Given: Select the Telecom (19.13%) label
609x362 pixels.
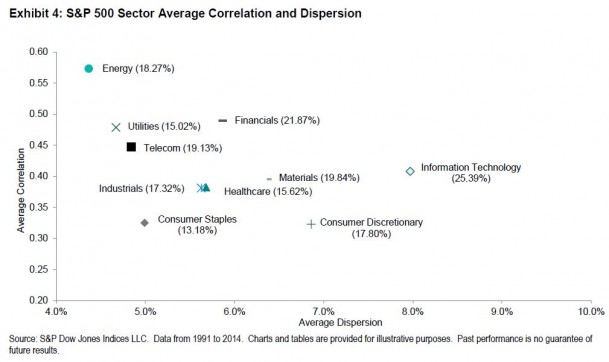Looking at the screenshot, I should click(183, 148).
